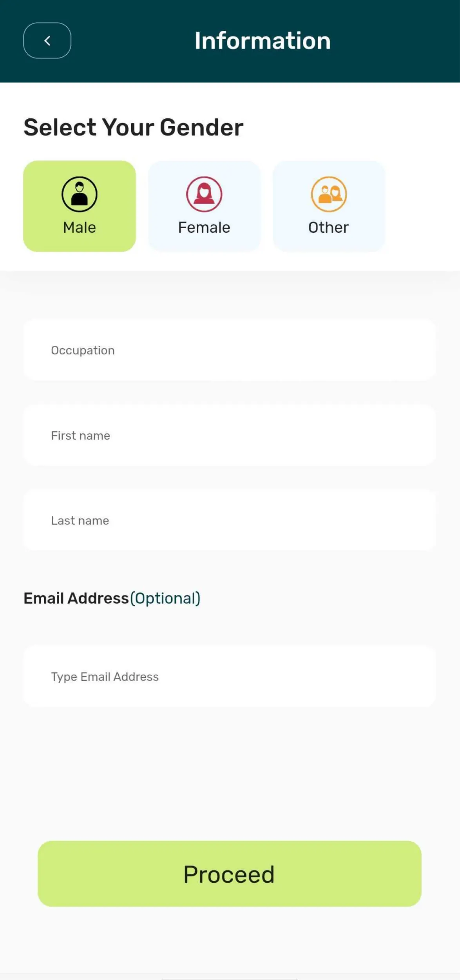The image size is (460, 980).
Task: Select the Female gender card
Action: point(204,206)
